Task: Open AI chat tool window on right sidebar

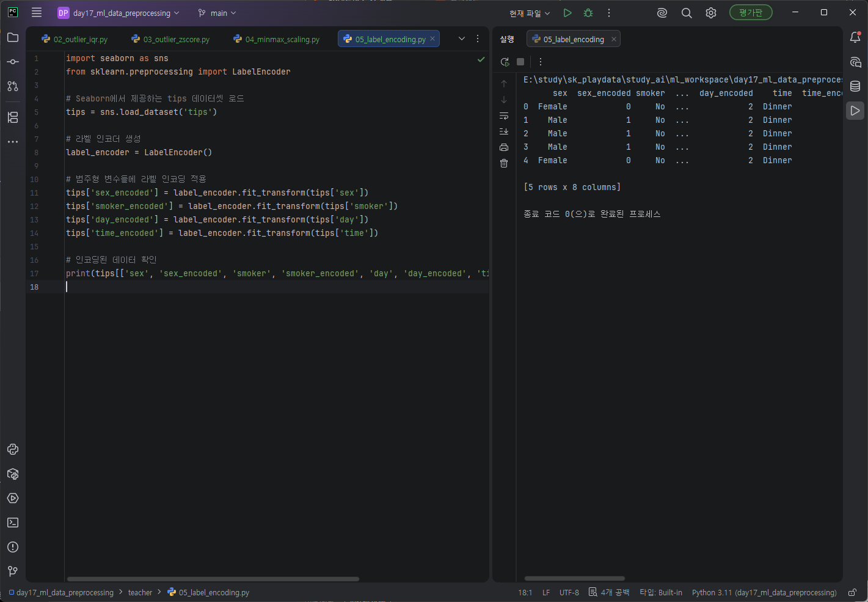Action: [x=855, y=62]
